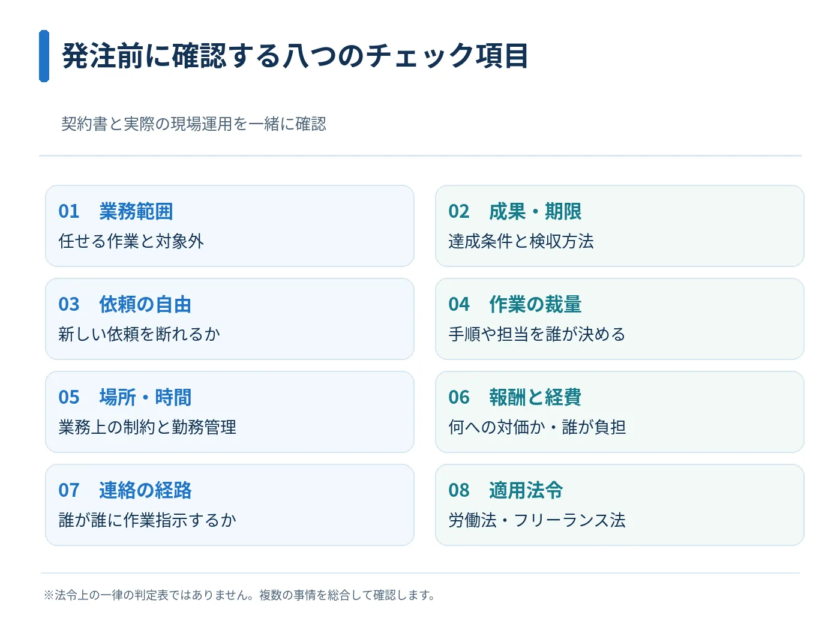
Task: Click the title "発注前に確認する八つのチェック項目"
Action: tap(295, 56)
